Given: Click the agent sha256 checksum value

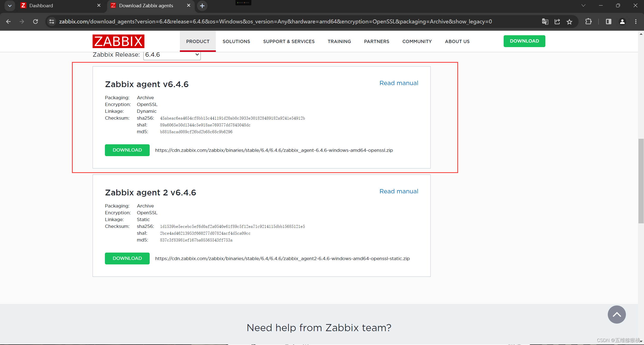Looking at the screenshot, I should pos(232,118).
